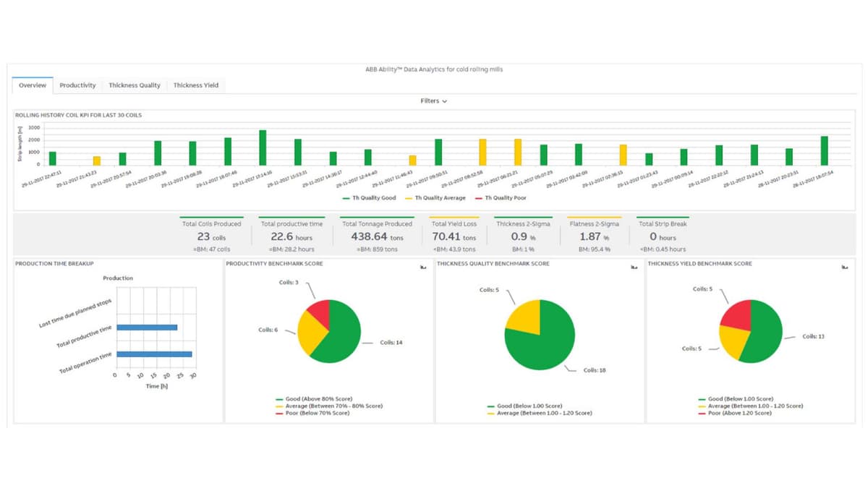Viewport: 868px width, 488px height.
Task: Expand the Filters dropdown
Action: coord(433,101)
